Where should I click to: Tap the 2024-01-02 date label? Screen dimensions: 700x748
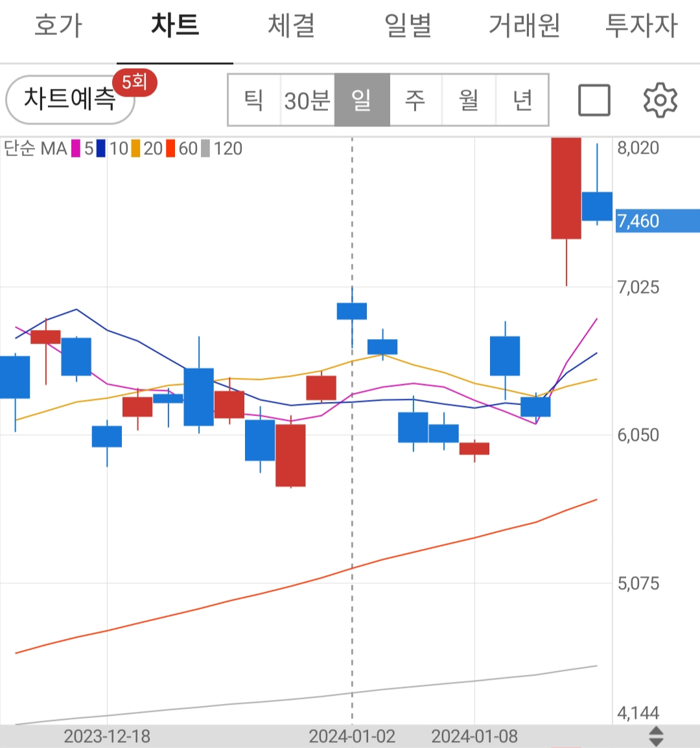click(352, 736)
